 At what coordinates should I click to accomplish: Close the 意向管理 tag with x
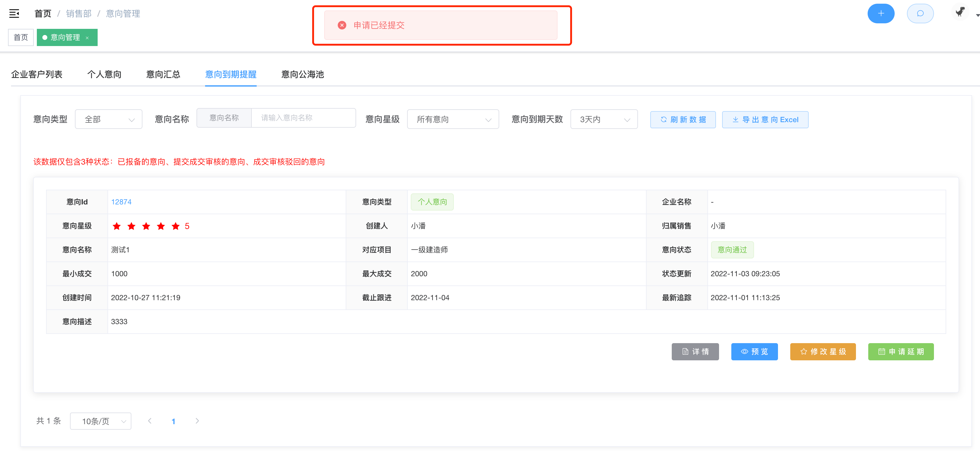point(87,38)
